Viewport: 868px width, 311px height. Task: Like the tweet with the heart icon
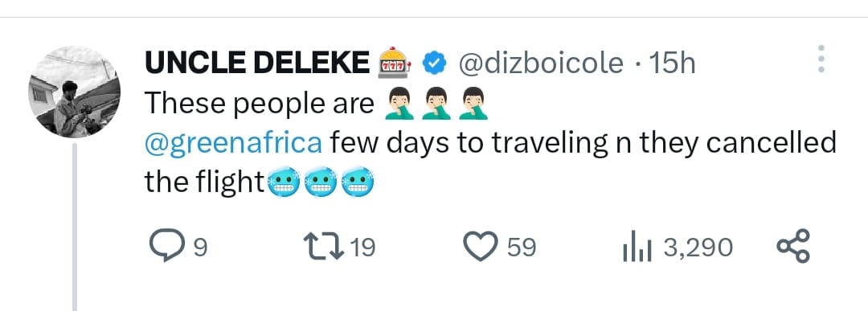(x=480, y=247)
